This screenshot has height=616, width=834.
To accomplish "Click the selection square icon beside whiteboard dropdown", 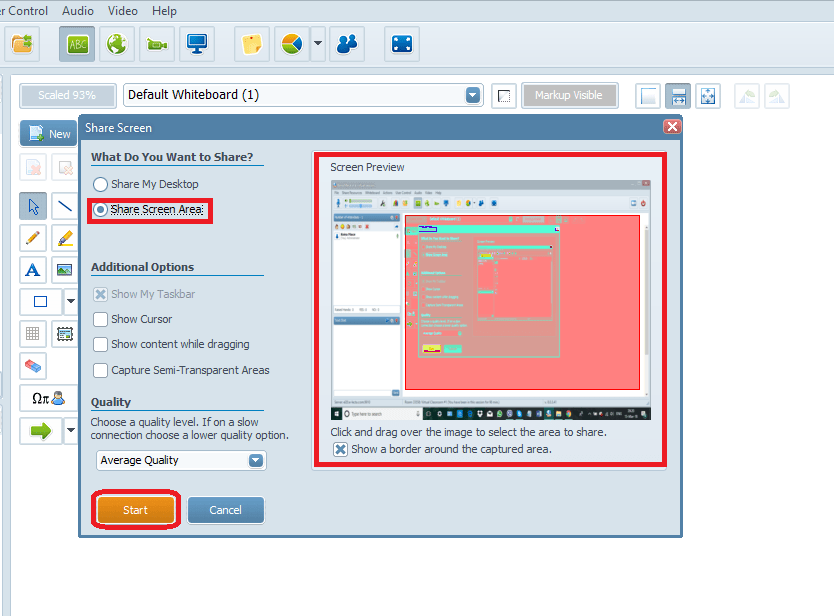I will 503,96.
